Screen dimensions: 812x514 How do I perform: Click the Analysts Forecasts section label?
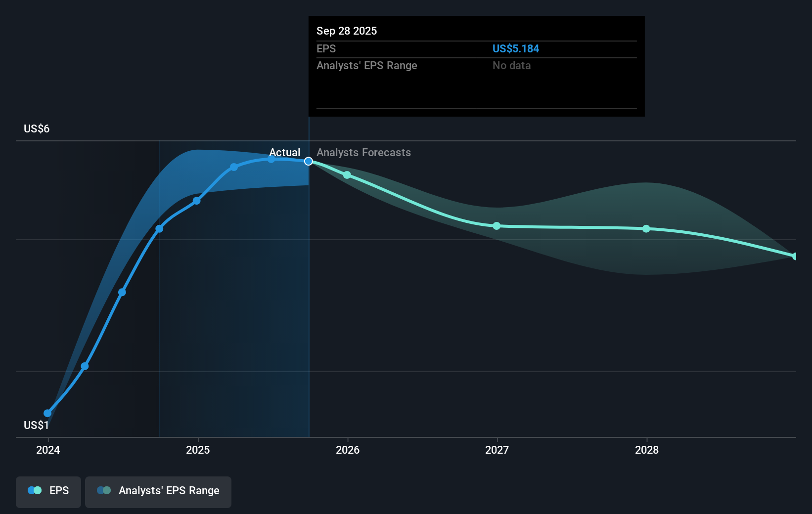pos(364,153)
